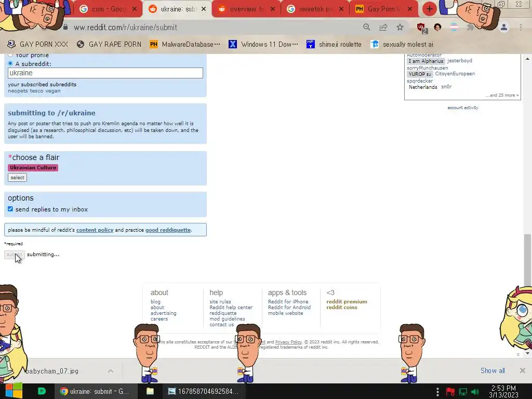Click 'Show all' downloads
Screen dimensions: 532x399
point(493,370)
